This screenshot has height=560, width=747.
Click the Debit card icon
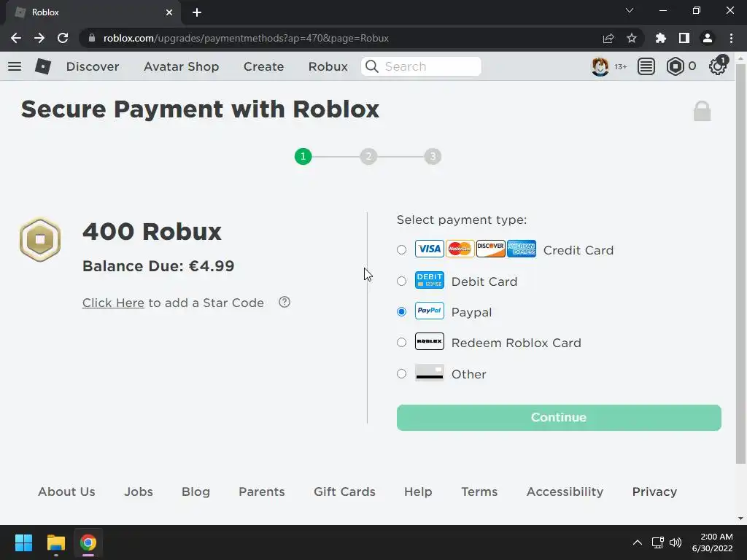429,280
